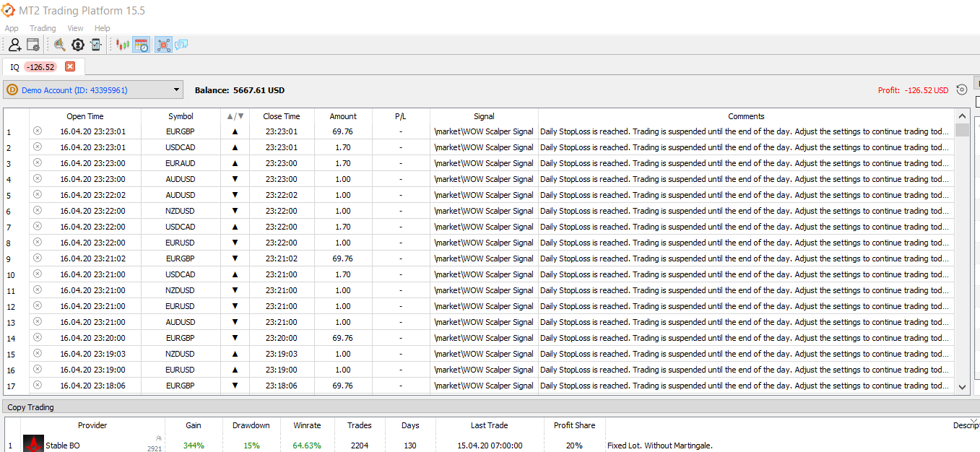Click the up arrow in row 15
This screenshot has height=452, width=980.
(x=235, y=354)
